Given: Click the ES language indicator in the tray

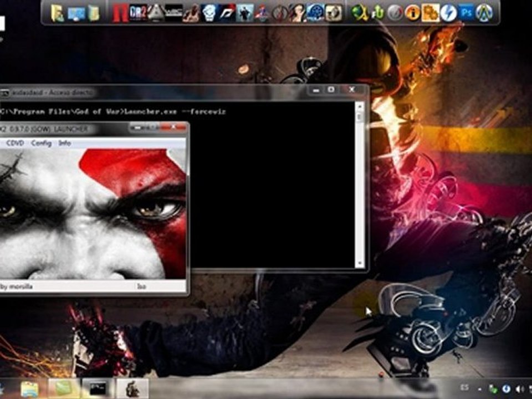Looking at the screenshot, I should [x=465, y=388].
